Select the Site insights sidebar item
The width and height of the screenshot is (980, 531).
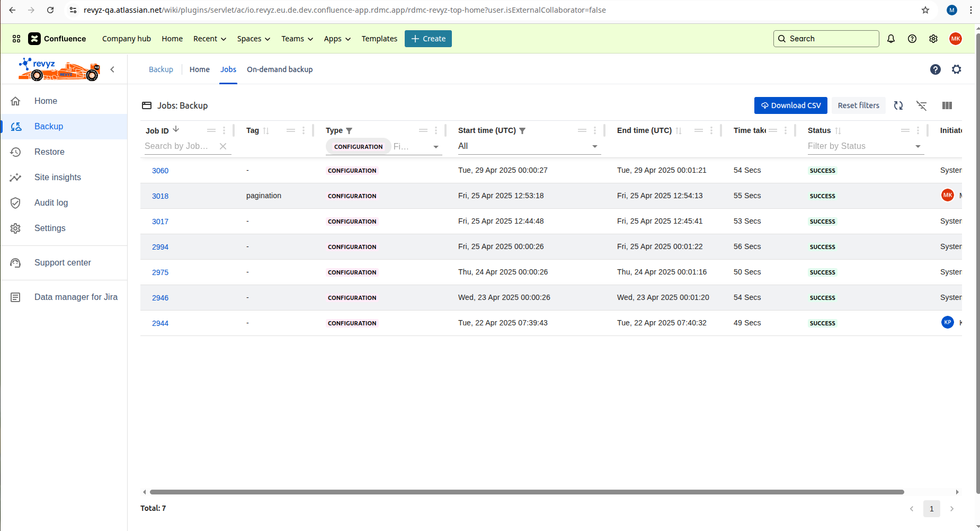click(x=58, y=177)
